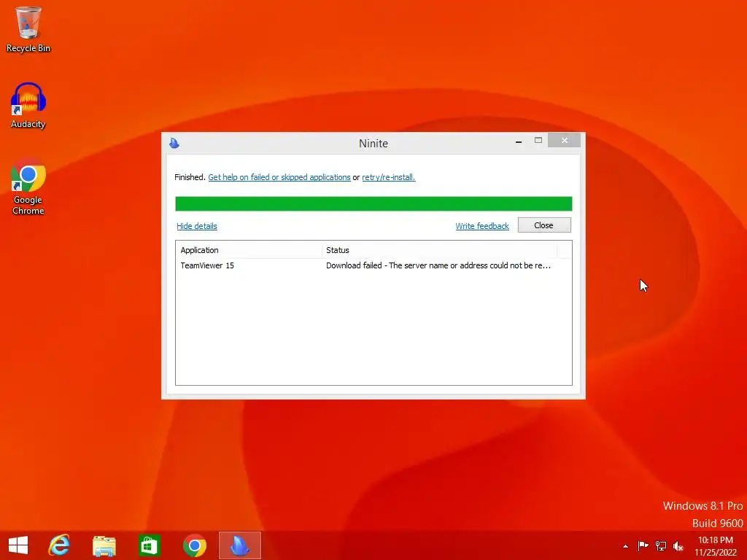The height and width of the screenshot is (560, 747).
Task: Select the TeamViewer 15 row
Action: point(373,265)
